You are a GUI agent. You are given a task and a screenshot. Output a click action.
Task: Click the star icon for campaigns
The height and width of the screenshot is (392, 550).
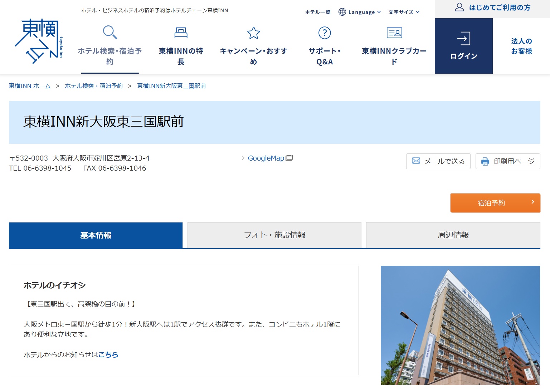(254, 33)
